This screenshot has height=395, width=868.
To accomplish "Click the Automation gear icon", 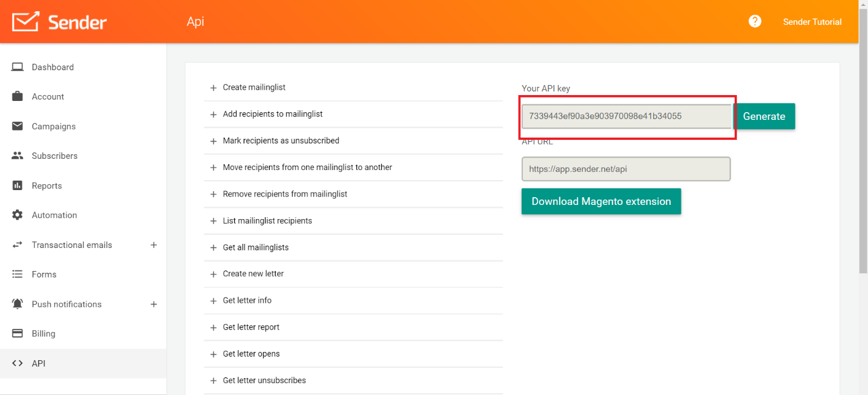I will pyautogui.click(x=18, y=215).
